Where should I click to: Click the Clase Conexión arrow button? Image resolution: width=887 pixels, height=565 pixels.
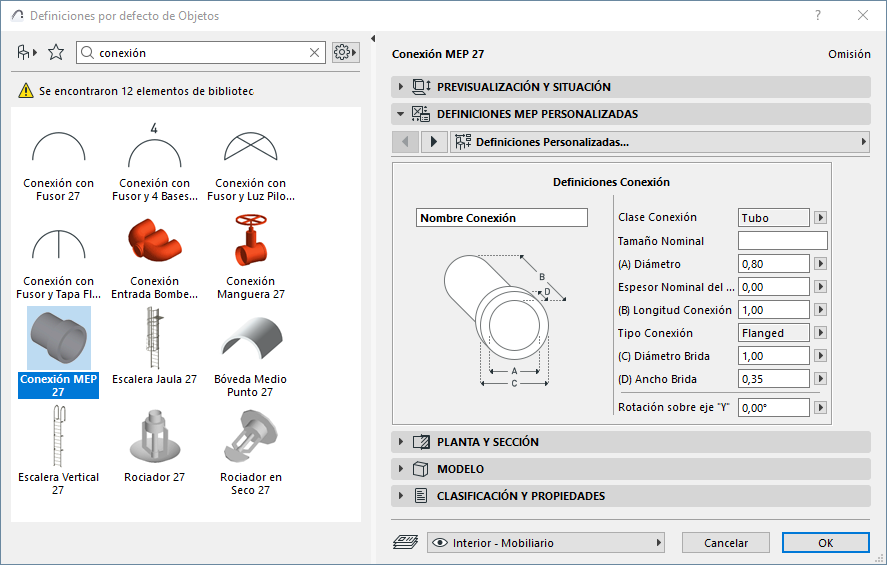point(820,217)
